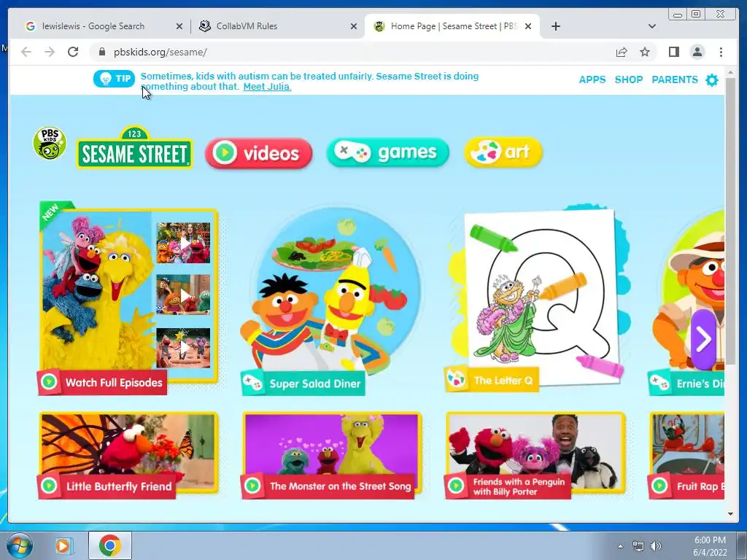
Task: Launch Windows Media Player from taskbar
Action: [x=63, y=545]
